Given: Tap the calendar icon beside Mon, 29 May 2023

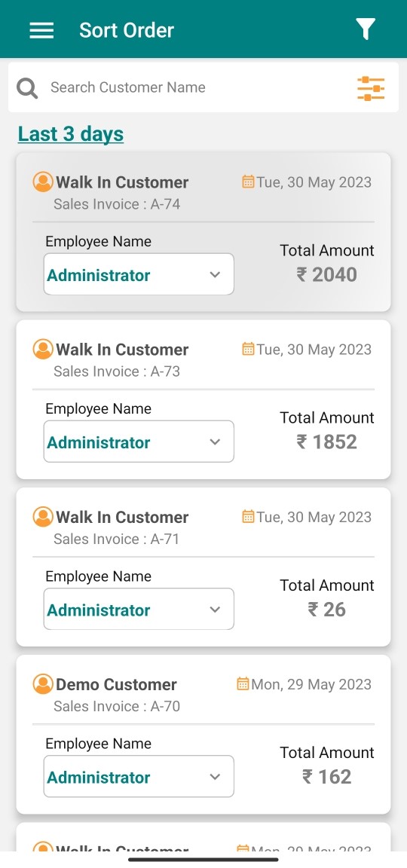Looking at the screenshot, I should (243, 683).
